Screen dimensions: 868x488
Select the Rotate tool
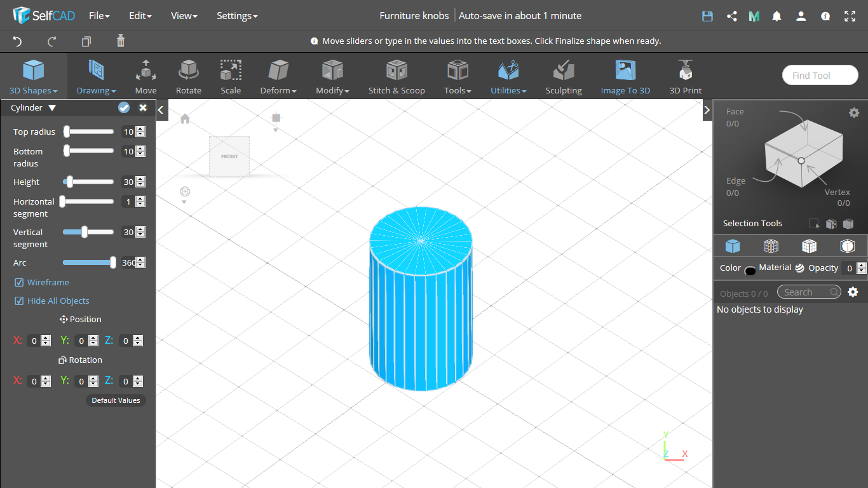click(189, 77)
